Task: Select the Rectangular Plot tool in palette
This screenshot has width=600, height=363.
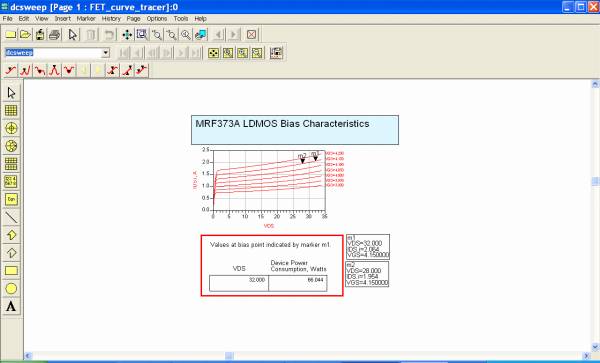Action: [x=11, y=111]
